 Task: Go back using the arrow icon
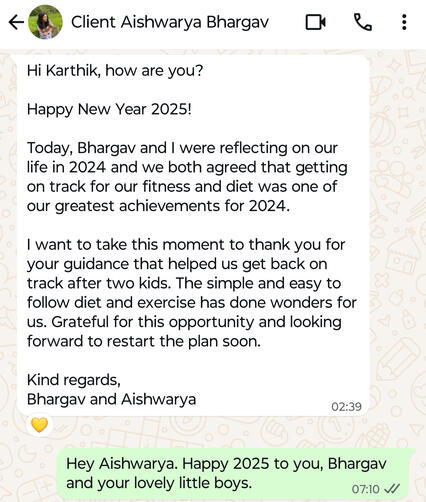point(16,22)
